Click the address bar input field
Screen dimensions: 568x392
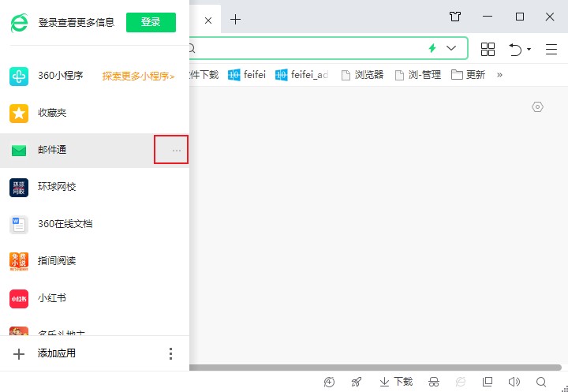(308, 48)
